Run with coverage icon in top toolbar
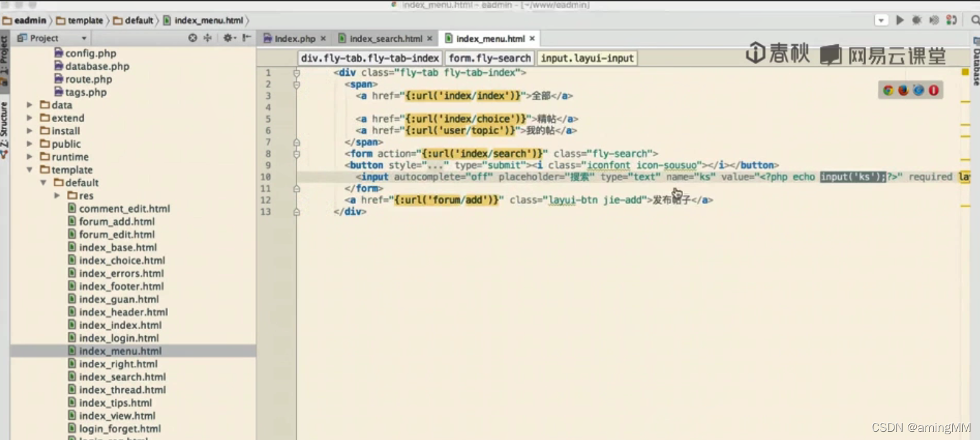 pyautogui.click(x=934, y=20)
